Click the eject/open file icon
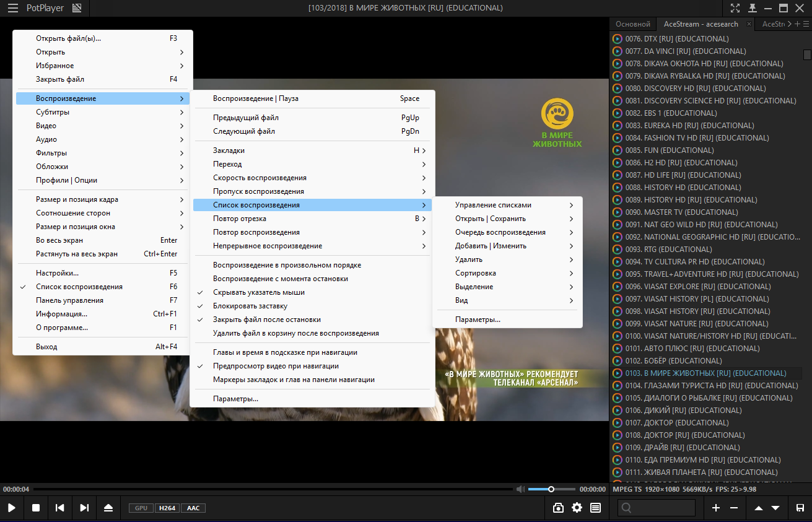The width and height of the screenshot is (812, 522). tap(108, 508)
